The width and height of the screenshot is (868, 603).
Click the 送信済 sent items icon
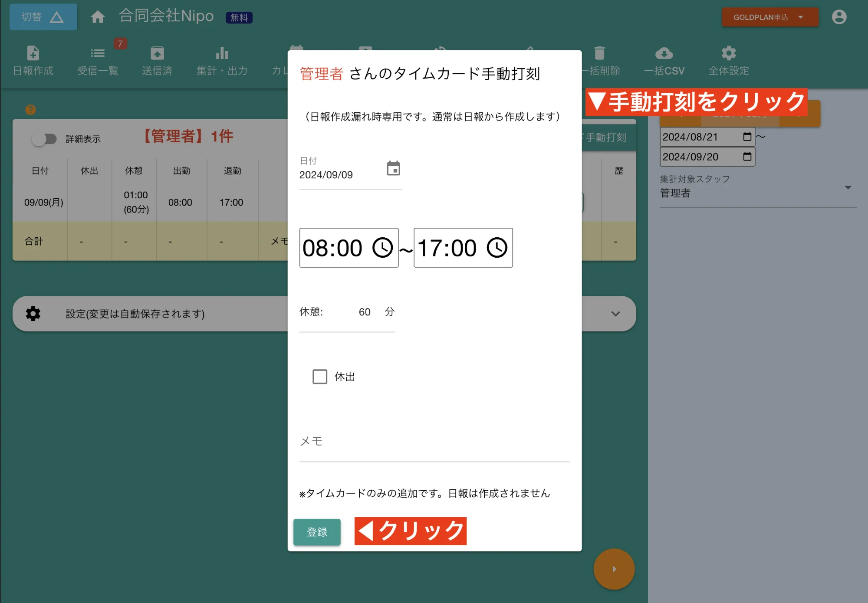click(x=157, y=53)
